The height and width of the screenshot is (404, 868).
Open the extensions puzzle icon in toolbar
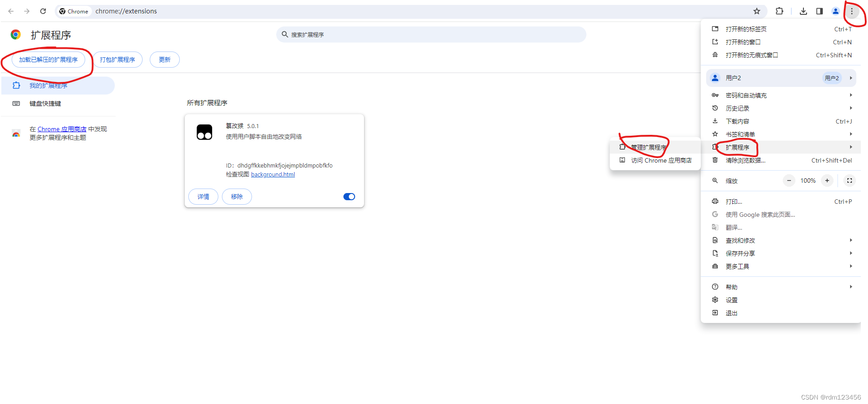(780, 11)
